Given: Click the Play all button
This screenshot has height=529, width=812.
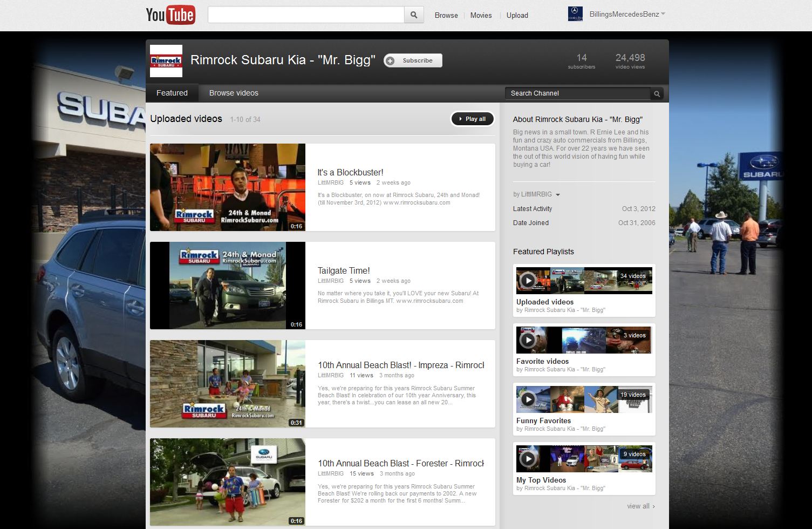Looking at the screenshot, I should pyautogui.click(x=472, y=118).
